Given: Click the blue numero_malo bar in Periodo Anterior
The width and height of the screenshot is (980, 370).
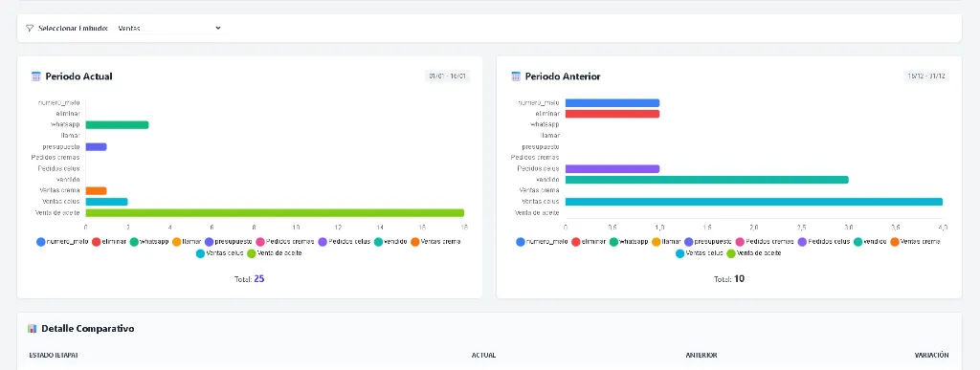Looking at the screenshot, I should click(612, 103).
